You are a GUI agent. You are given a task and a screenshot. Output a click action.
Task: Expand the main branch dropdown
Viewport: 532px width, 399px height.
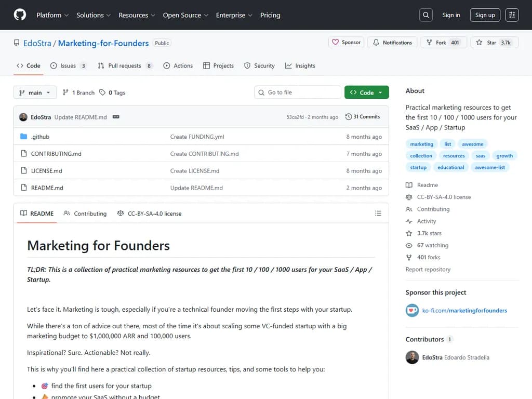(35, 92)
